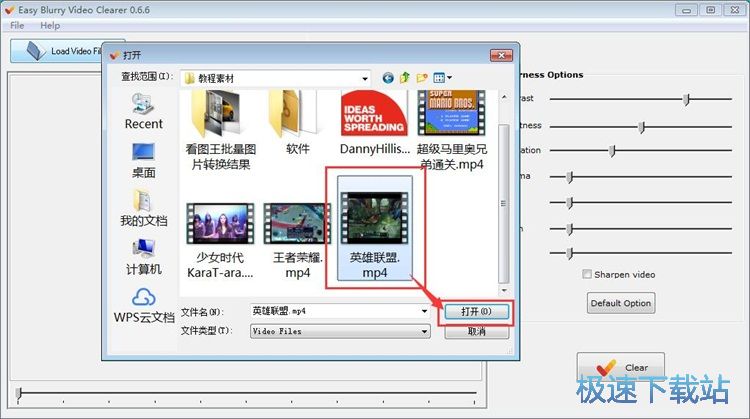This screenshot has height=419, width=750.
Task: Select the 桌面 desktop shortcut
Action: tap(143, 158)
